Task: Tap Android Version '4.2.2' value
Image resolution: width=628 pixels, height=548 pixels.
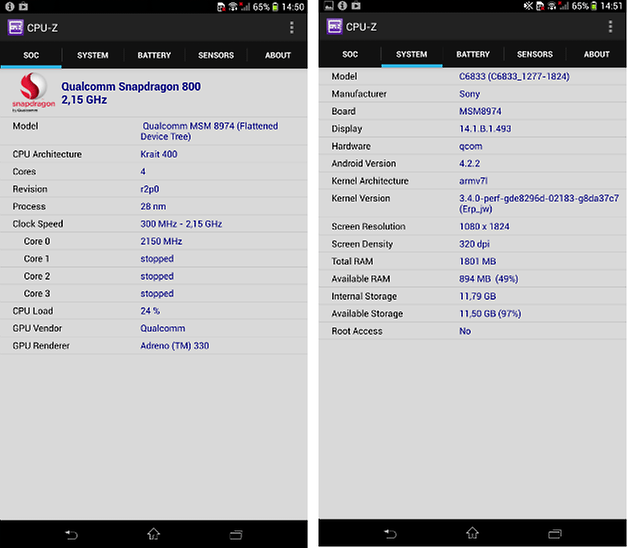Action: click(469, 164)
